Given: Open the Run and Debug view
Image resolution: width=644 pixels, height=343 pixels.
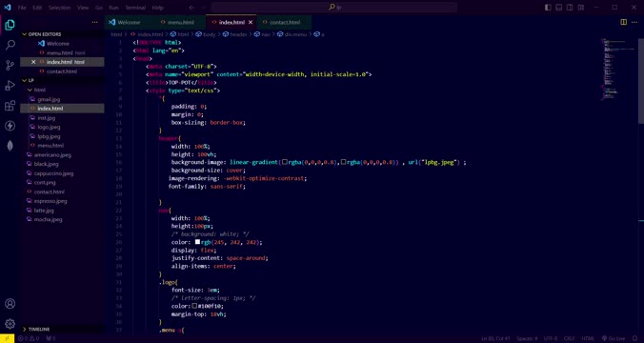Looking at the screenshot, I should click(x=10, y=86).
